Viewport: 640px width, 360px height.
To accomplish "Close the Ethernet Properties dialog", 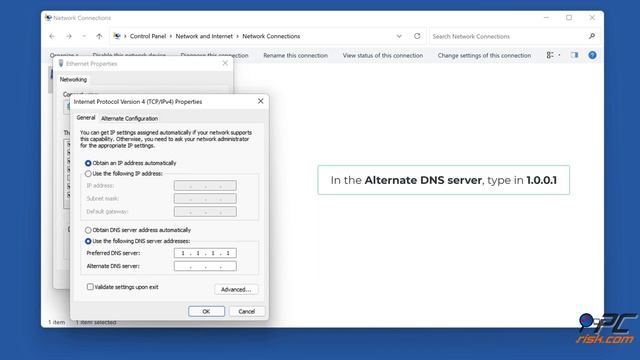I will (225, 63).
